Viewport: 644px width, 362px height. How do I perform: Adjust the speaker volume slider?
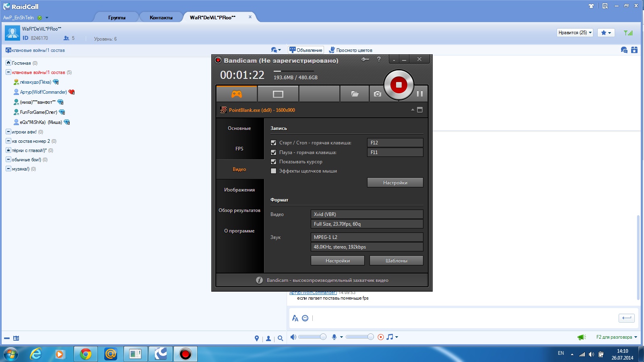pyautogui.click(x=312, y=337)
